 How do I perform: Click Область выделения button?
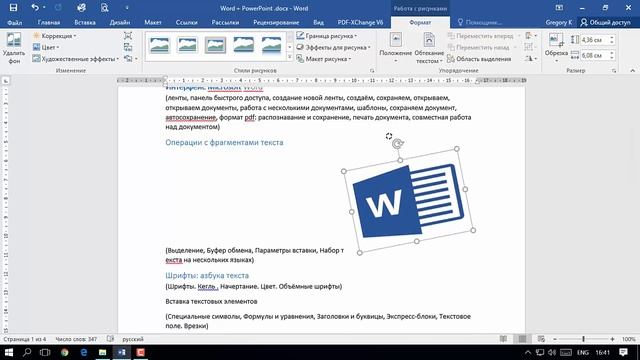click(x=479, y=59)
